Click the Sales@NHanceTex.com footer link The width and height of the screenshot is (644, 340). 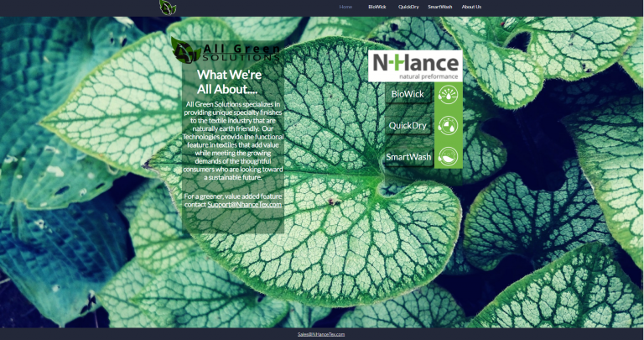point(321,334)
